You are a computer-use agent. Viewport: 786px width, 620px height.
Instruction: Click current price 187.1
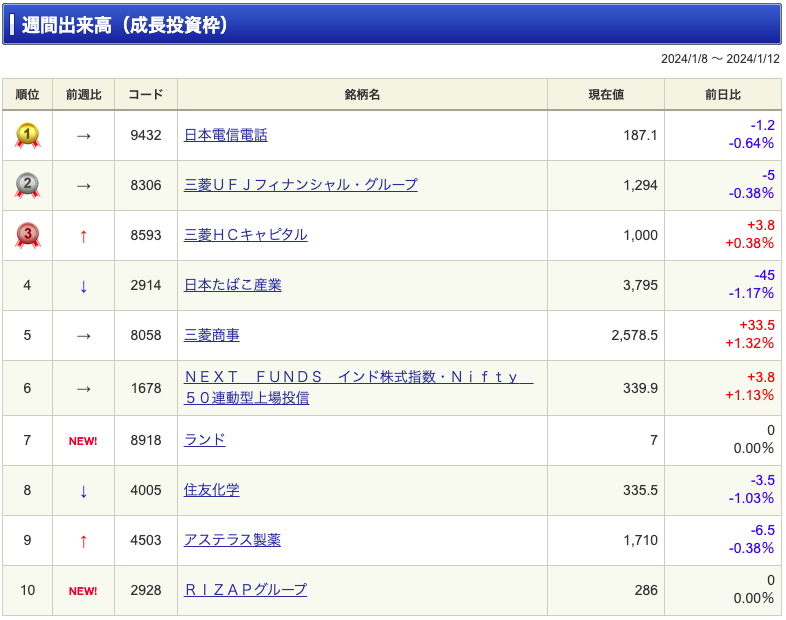(640, 135)
